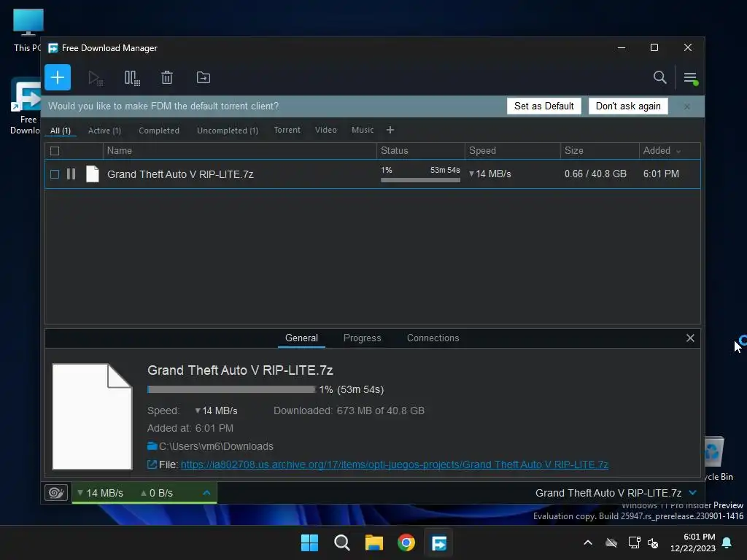747x560 pixels.
Task: Dismiss the default torrent client banner
Action: click(x=687, y=106)
